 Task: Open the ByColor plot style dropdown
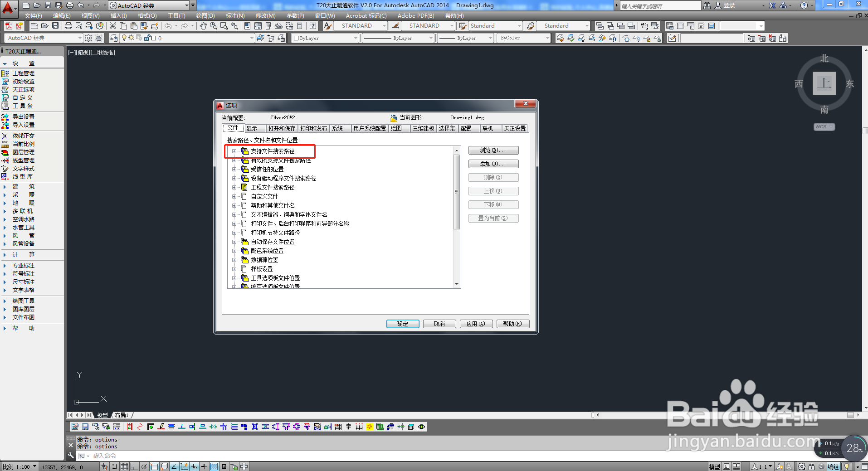click(x=524, y=38)
